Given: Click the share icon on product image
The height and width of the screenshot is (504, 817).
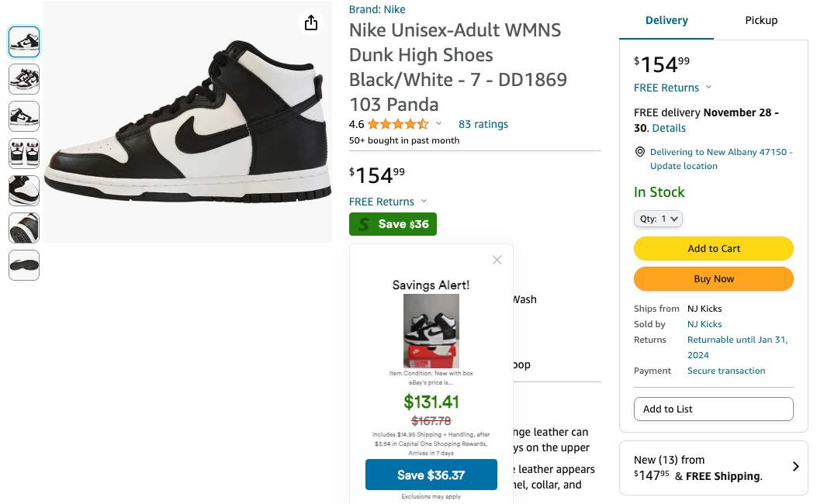Looking at the screenshot, I should click(x=311, y=22).
